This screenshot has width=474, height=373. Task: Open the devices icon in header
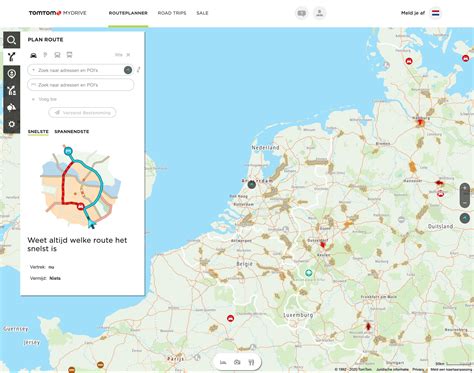320,13
